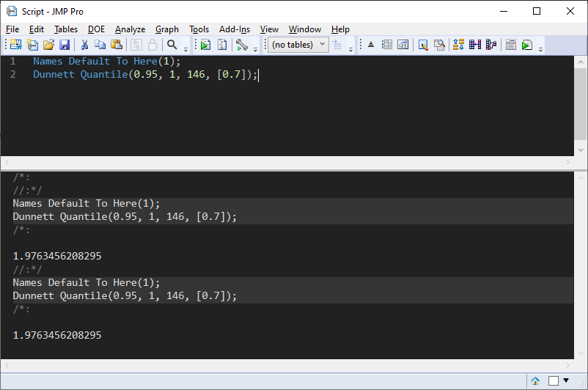The width and height of the screenshot is (588, 390).
Task: Copy selection using the copy icon
Action: pyautogui.click(x=100, y=45)
